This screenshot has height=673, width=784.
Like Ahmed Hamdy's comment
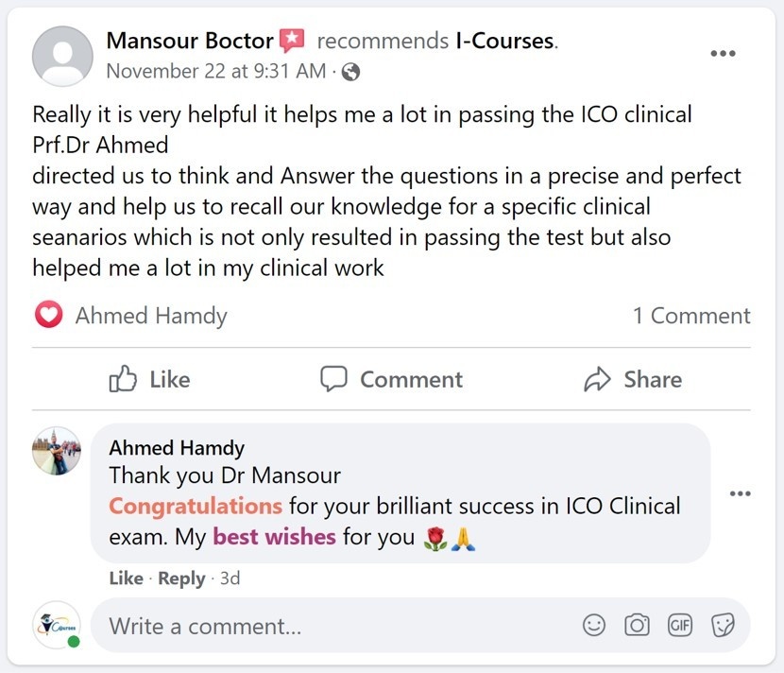[126, 578]
